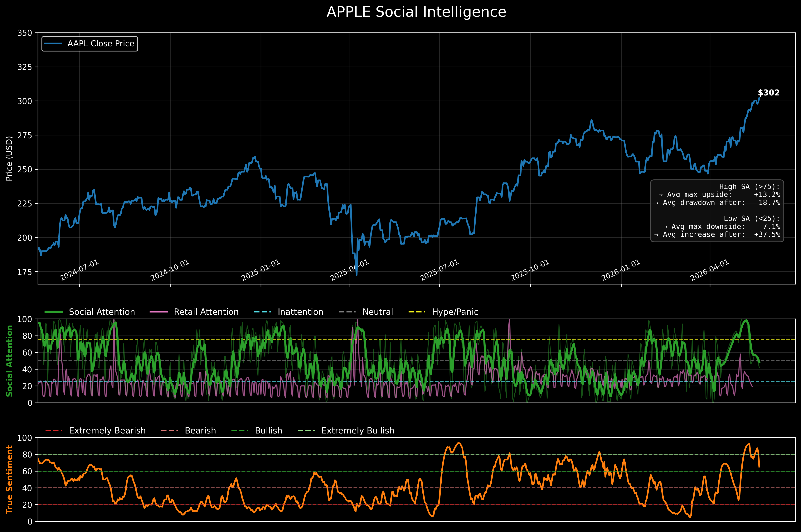Click the 20 tick on the True Sentiment axis
The width and height of the screenshot is (801, 532).
[x=27, y=505]
